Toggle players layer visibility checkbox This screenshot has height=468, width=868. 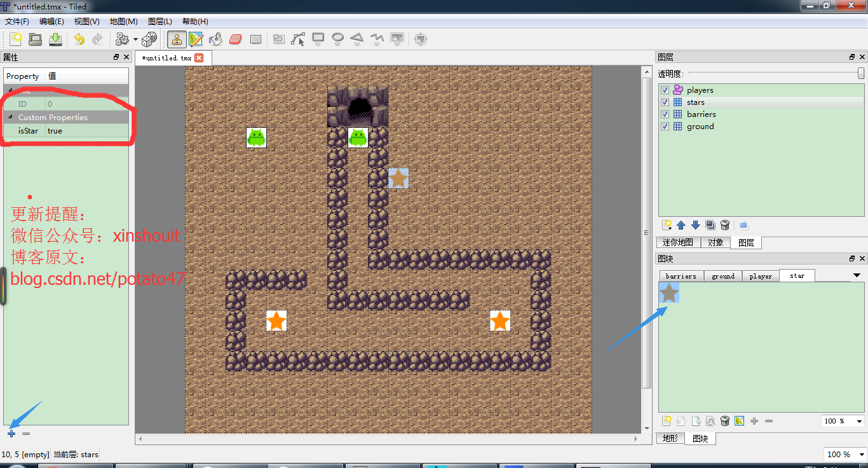665,90
